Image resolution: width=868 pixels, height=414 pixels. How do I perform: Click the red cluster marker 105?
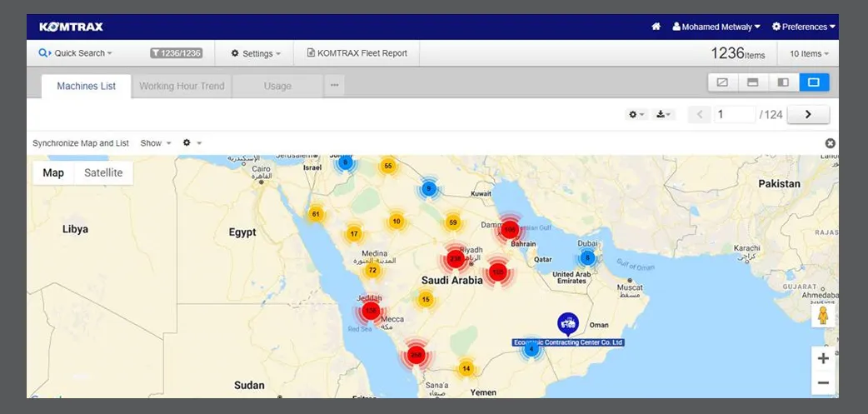497,272
